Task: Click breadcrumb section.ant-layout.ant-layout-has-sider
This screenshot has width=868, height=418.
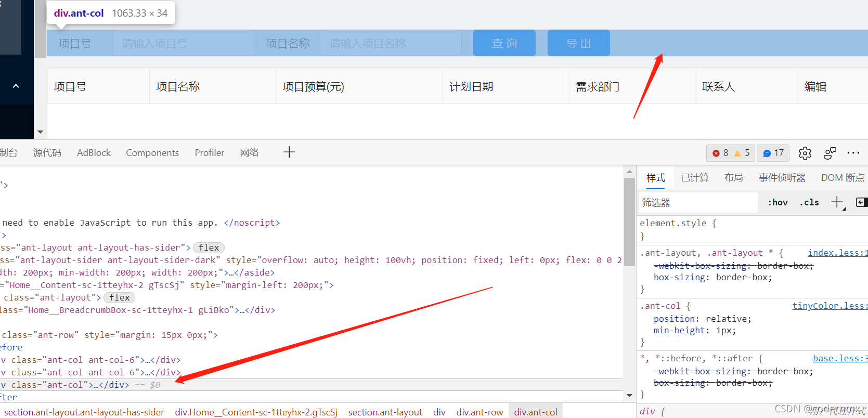Action: (x=84, y=412)
